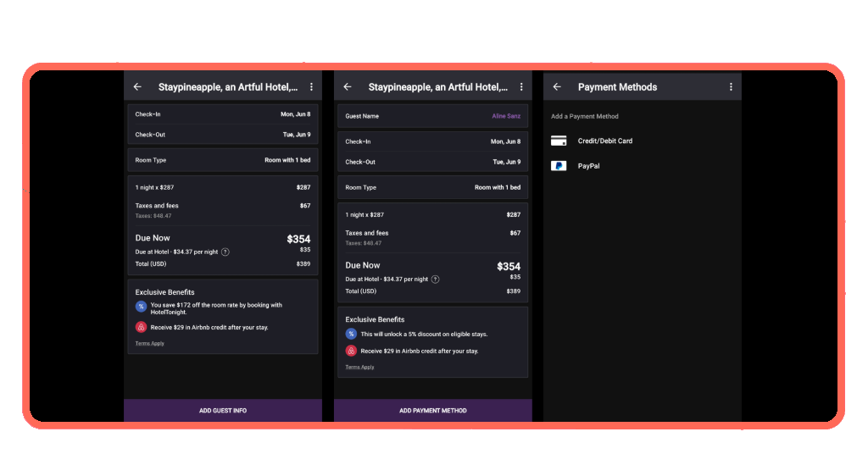This screenshot has width=868, height=454.
Task: Click Airbnb icon on guest-name booking screen
Action: pos(351,352)
